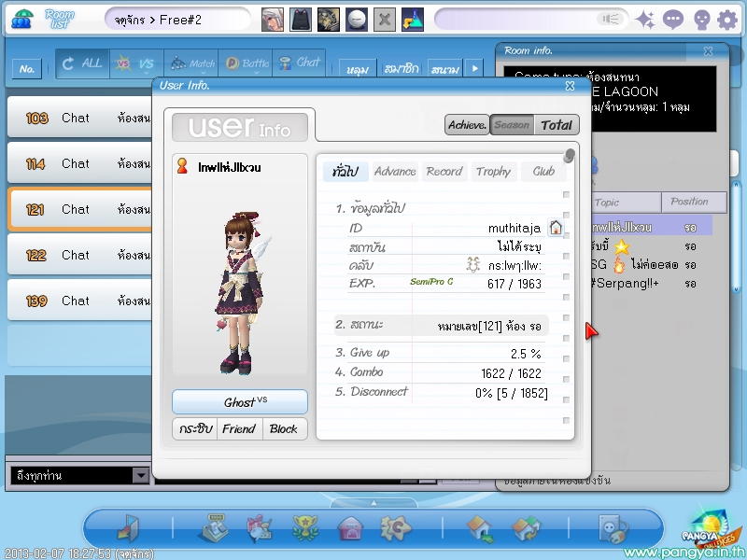747x560 pixels.
Task: Click the Topic column header in Room info
Action: [x=627, y=203]
